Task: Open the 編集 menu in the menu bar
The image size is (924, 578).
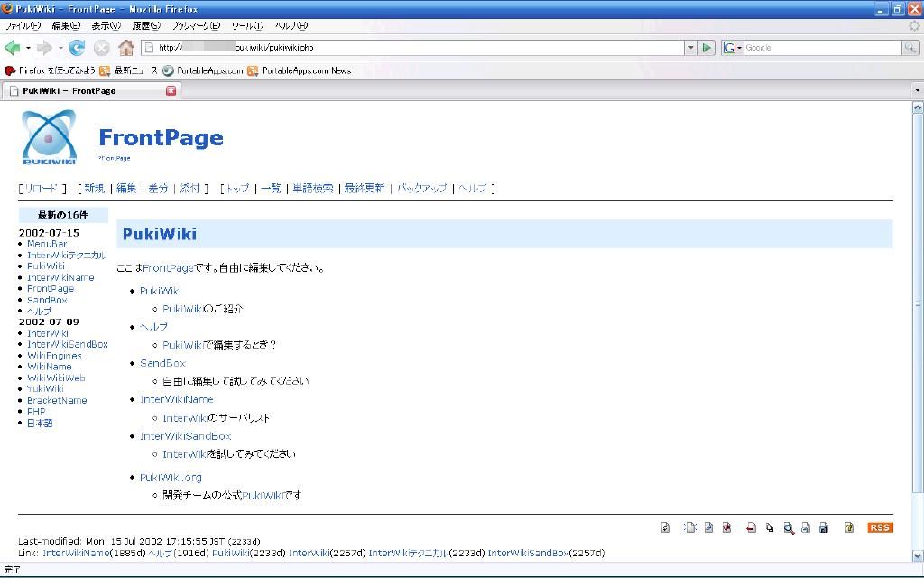Action: pos(65,26)
